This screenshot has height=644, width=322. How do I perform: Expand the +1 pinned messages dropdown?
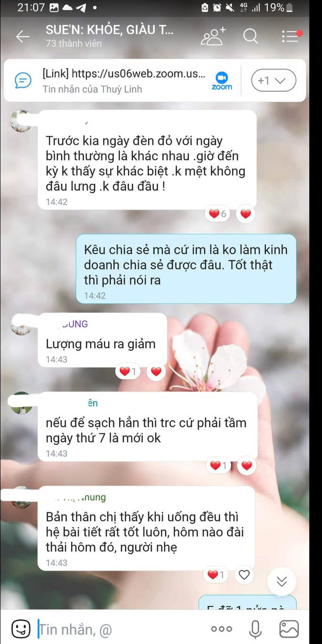click(x=274, y=81)
